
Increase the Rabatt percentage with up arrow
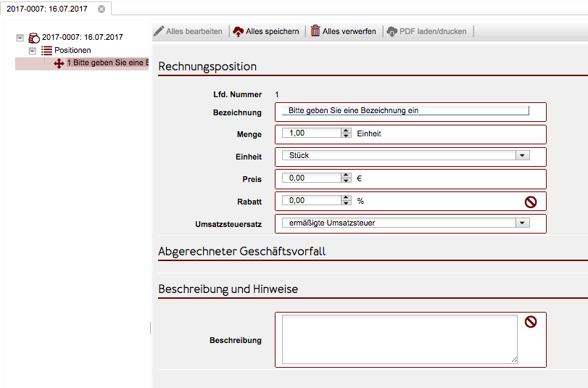pyautogui.click(x=347, y=198)
